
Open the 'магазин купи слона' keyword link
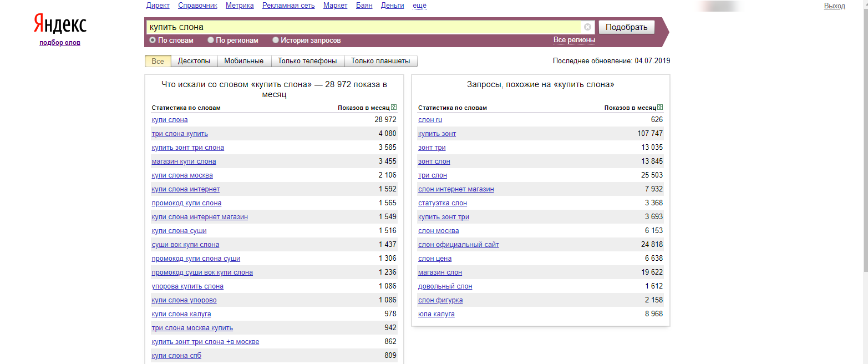point(184,161)
